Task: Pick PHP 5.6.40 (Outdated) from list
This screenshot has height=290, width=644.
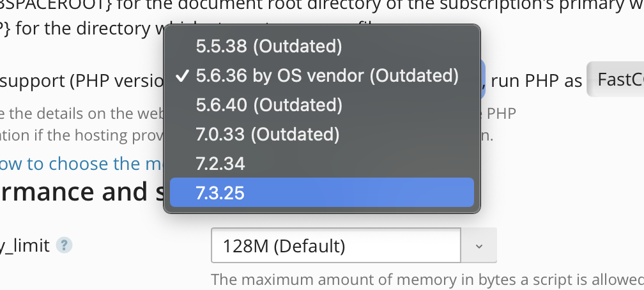Action: [x=268, y=105]
